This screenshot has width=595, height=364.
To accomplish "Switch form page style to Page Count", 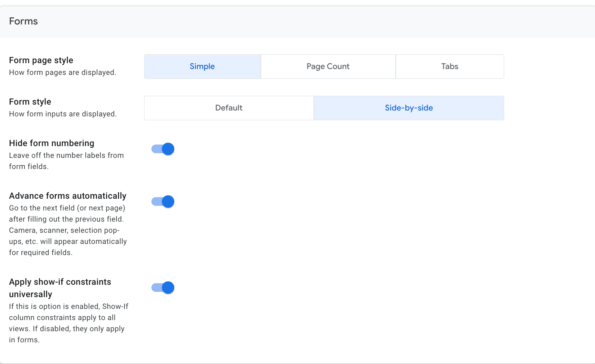I will click(x=328, y=66).
